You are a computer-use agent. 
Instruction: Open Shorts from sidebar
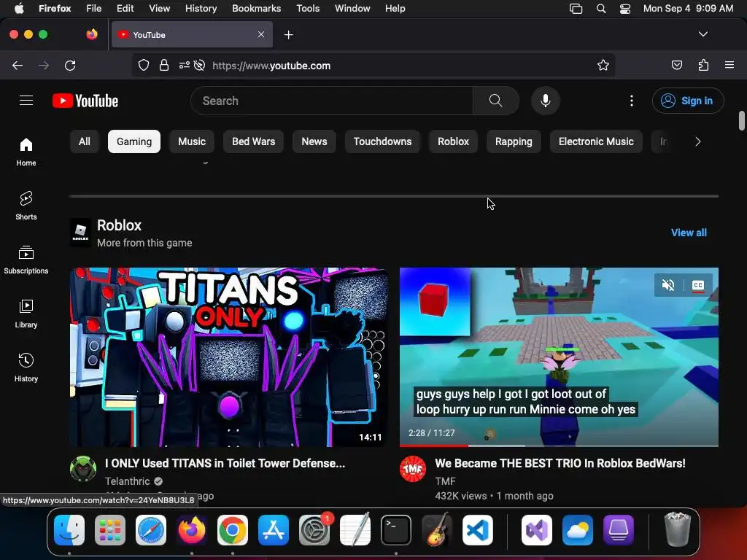[x=26, y=206]
